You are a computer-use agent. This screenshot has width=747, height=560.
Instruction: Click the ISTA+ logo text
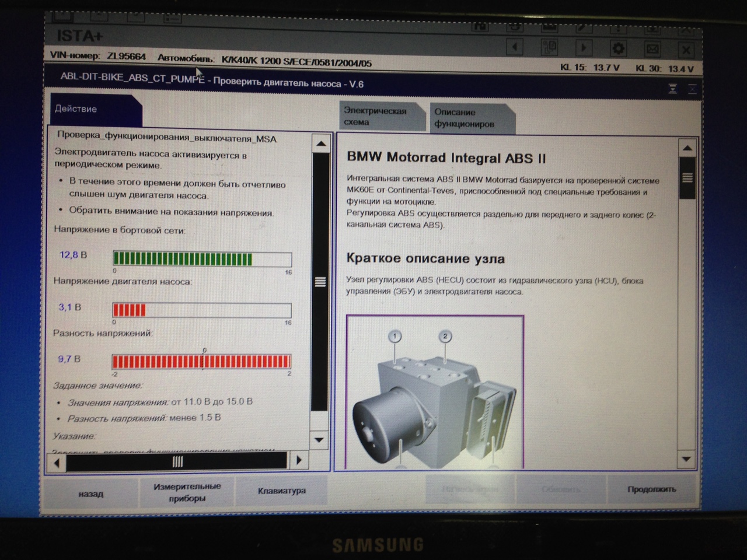[x=79, y=36]
